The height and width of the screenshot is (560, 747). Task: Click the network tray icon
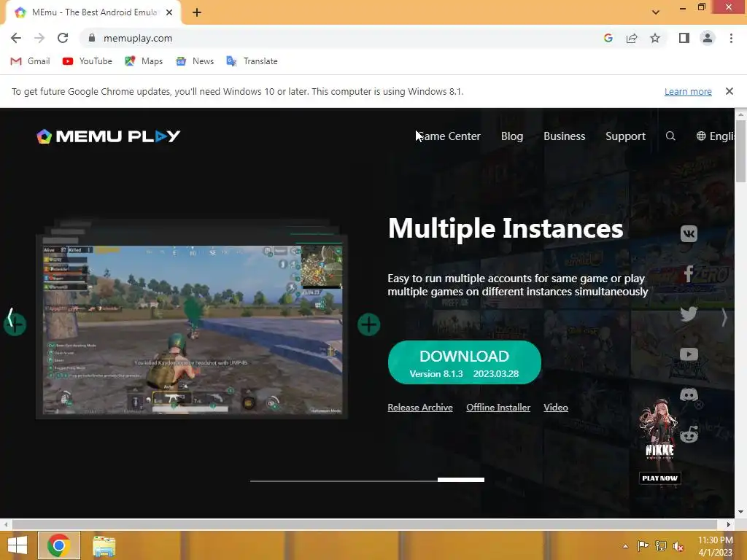tap(660, 545)
